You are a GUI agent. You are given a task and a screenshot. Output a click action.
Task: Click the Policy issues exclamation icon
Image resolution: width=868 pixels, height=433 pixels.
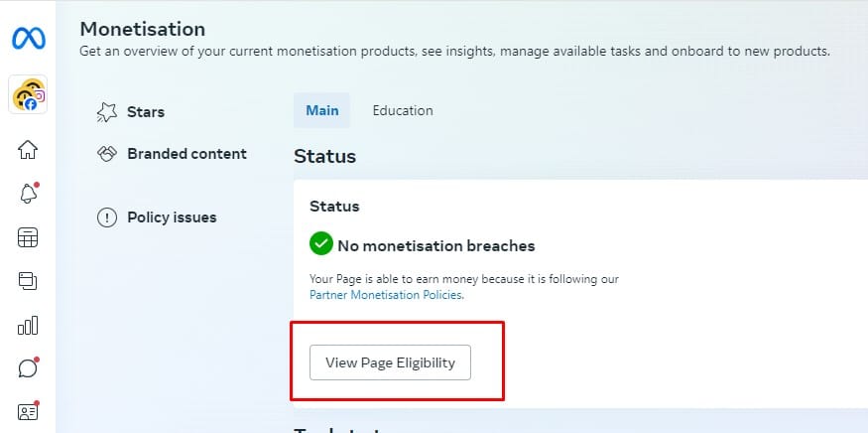(107, 217)
